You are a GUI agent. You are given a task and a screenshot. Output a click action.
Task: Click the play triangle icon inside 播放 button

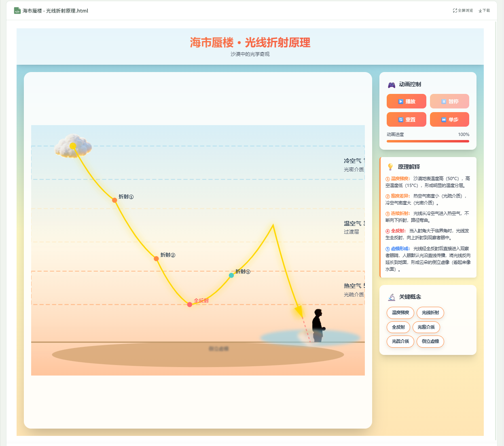(400, 101)
